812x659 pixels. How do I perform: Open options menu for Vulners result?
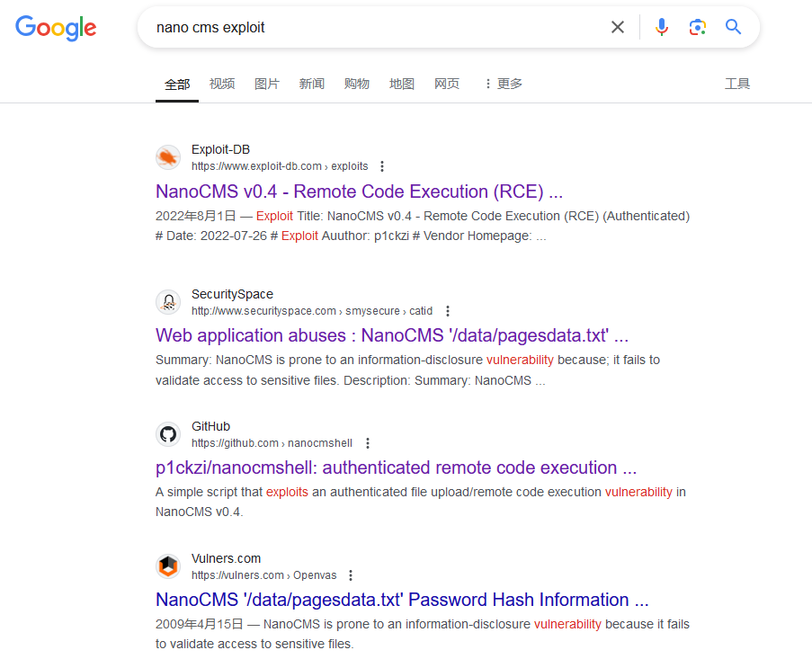351,575
